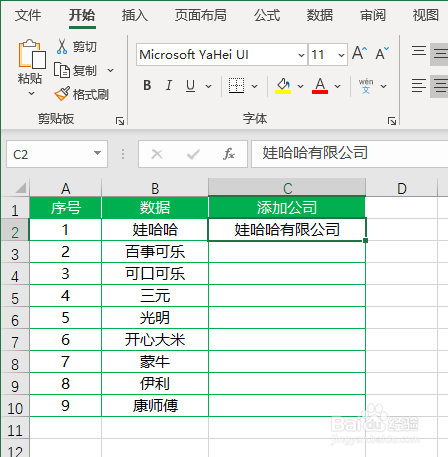Viewport: 448px width, 457px height.
Task: Click the formula bar cancel X icon
Action: (157, 154)
